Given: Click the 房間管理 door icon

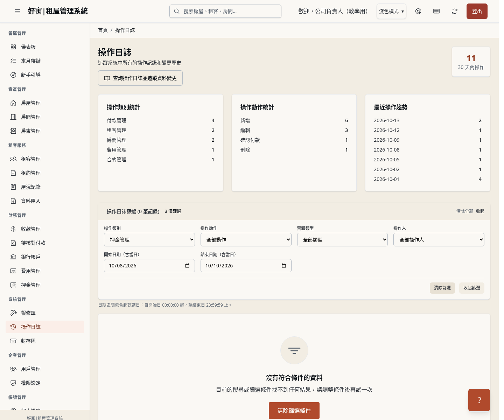Looking at the screenshot, I should [13, 117].
